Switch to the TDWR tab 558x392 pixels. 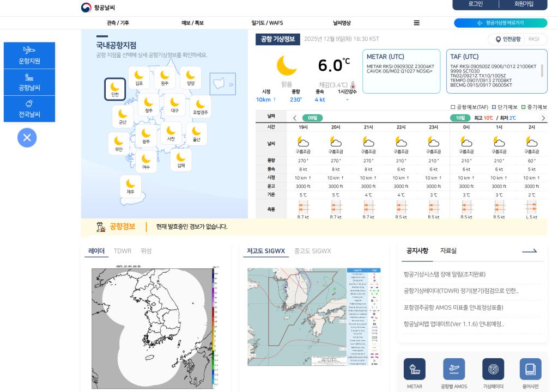(x=122, y=251)
